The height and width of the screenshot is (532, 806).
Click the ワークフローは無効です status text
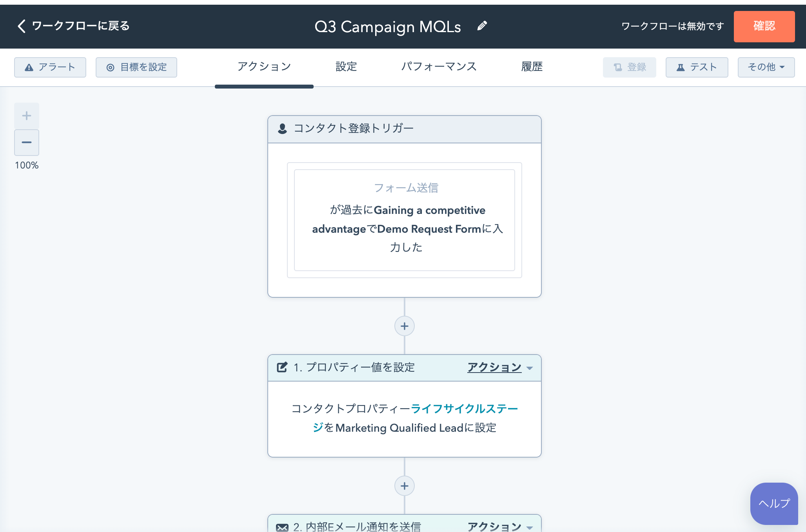tap(673, 26)
